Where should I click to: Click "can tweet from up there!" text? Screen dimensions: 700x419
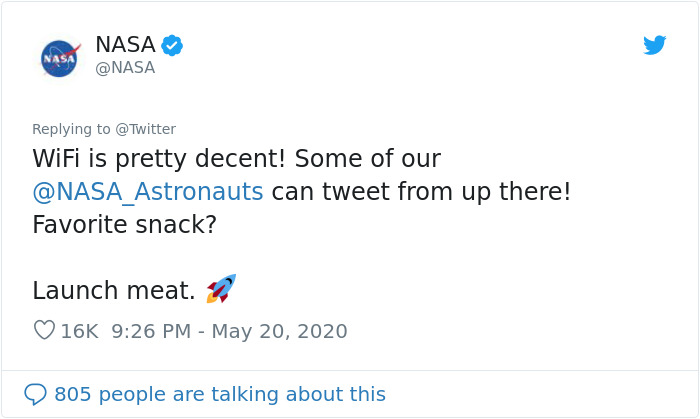tap(421, 191)
